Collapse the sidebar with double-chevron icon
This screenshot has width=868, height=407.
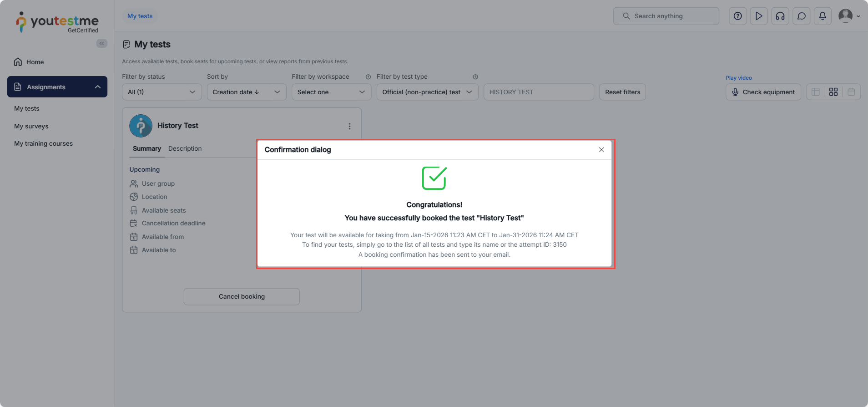pos(102,44)
